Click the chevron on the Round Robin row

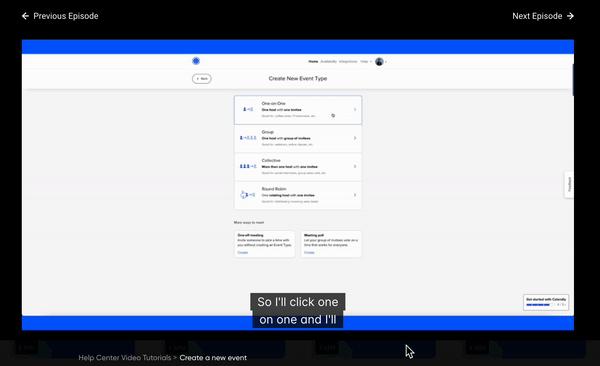(355, 195)
